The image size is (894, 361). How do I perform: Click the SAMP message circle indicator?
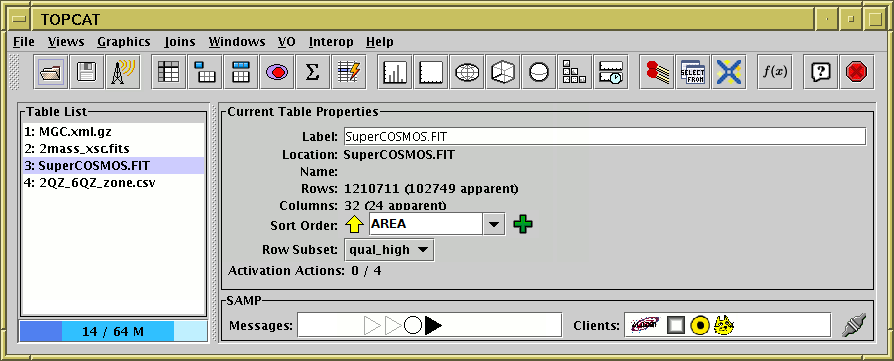(x=413, y=325)
